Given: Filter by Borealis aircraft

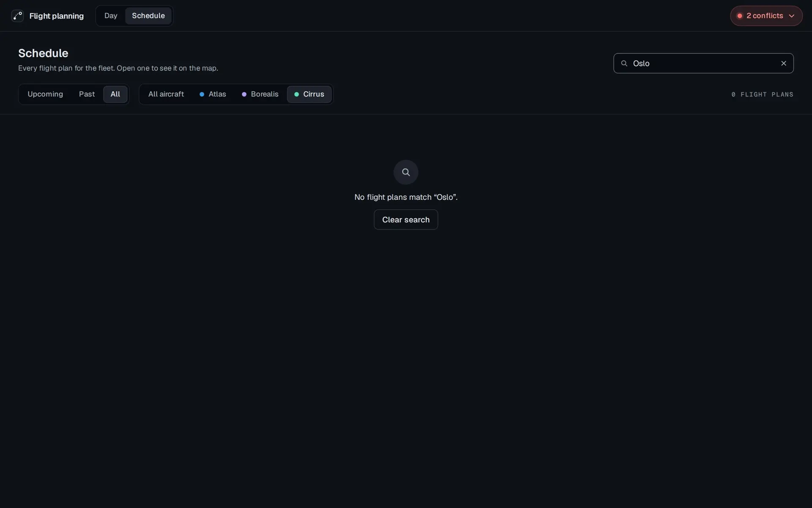Looking at the screenshot, I should 260,94.
